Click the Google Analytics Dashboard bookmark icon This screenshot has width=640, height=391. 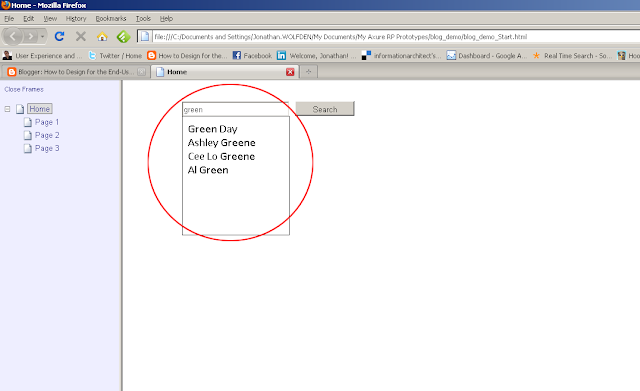[x=451, y=55]
